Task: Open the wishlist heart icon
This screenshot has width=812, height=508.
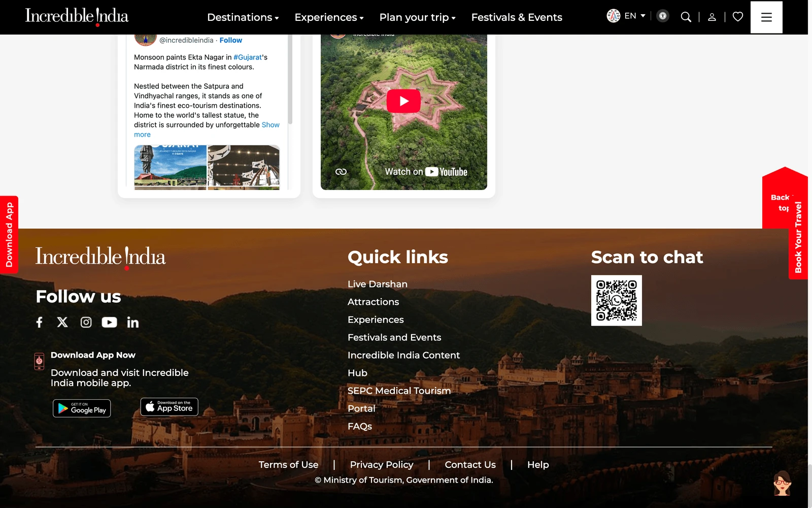Action: [738, 17]
